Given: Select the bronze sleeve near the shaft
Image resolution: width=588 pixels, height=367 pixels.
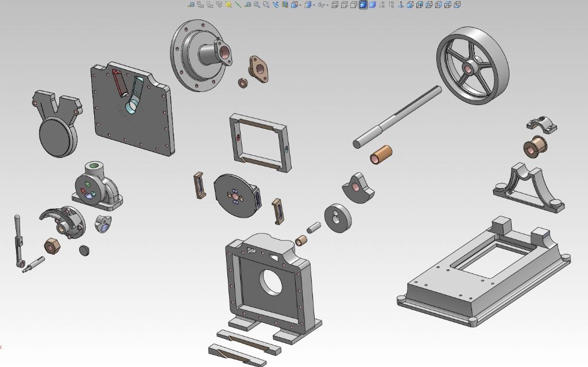Looking at the screenshot, I should (x=381, y=154).
